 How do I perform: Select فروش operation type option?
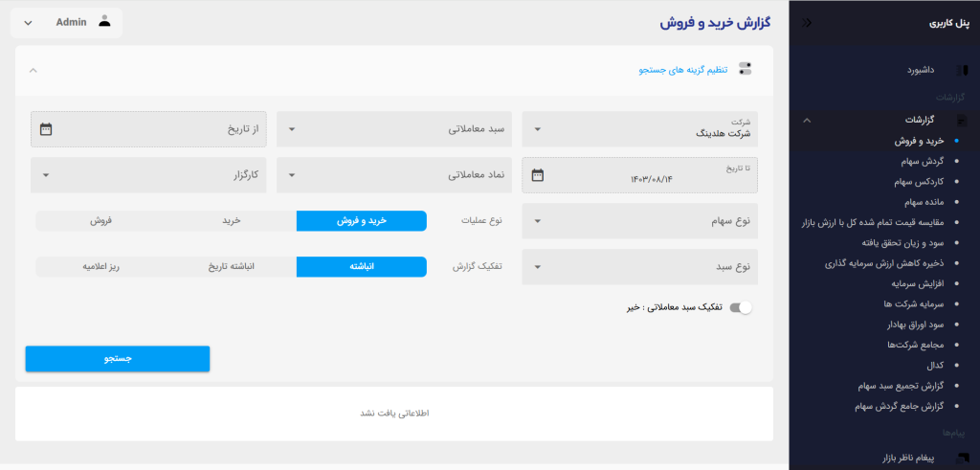tap(101, 220)
